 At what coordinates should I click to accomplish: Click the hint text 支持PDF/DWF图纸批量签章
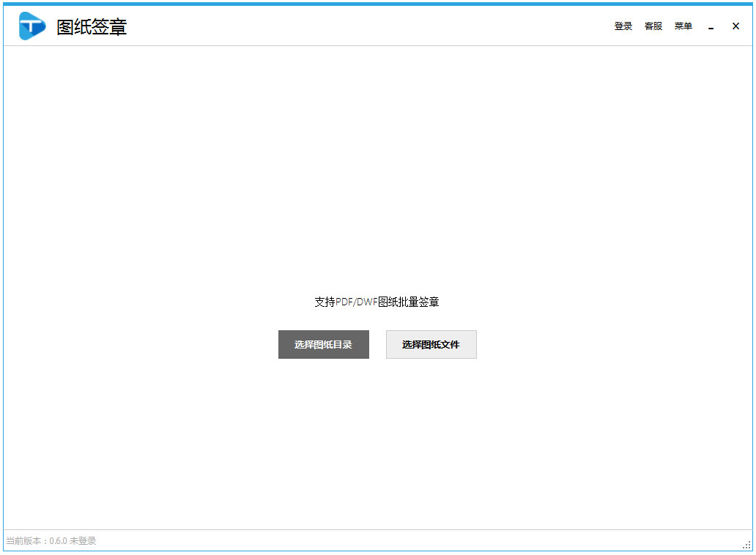click(x=377, y=301)
